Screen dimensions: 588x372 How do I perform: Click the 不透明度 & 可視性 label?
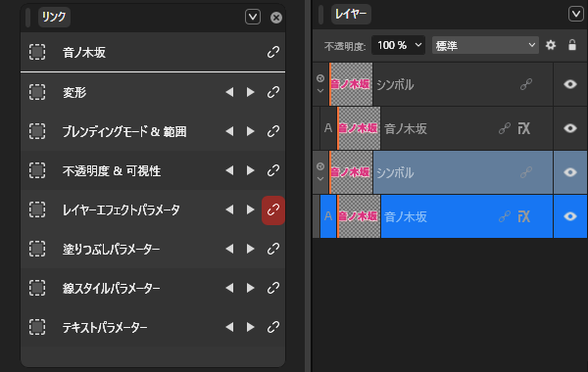[x=112, y=171]
